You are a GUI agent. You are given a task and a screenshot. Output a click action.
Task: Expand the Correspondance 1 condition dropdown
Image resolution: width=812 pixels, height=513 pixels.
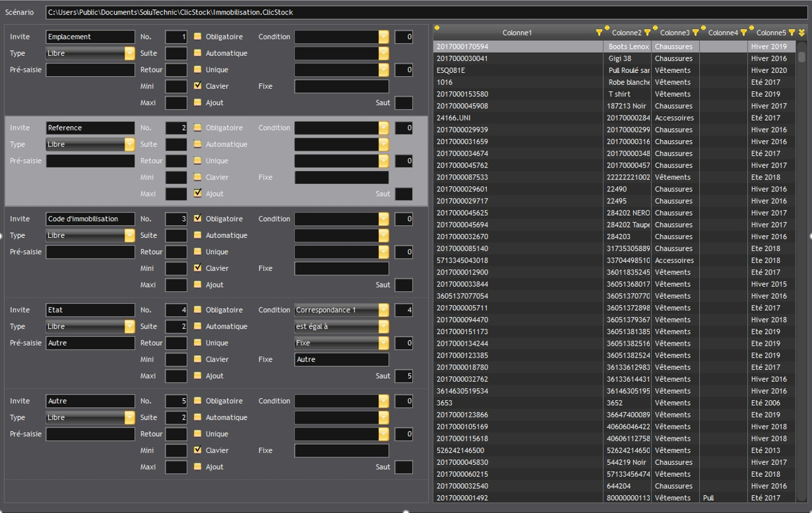coord(383,310)
